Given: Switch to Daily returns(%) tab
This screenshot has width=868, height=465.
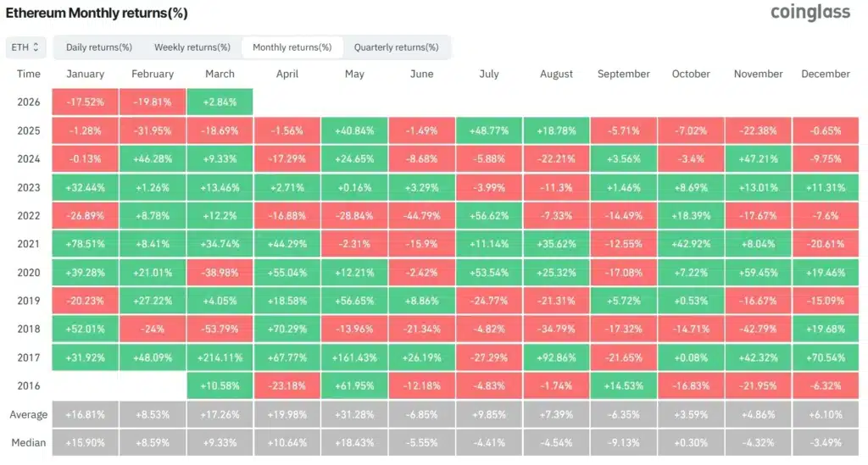Looking at the screenshot, I should (99, 47).
